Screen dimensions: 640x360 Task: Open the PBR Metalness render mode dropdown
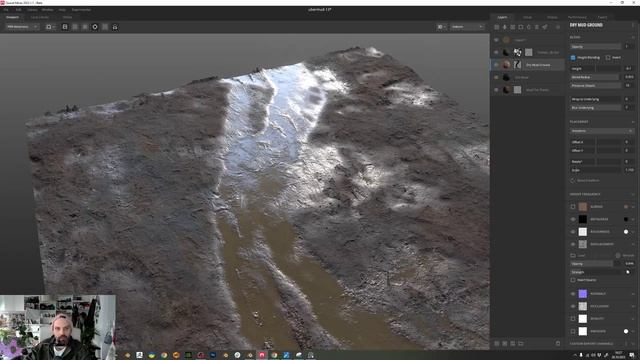tap(22, 27)
